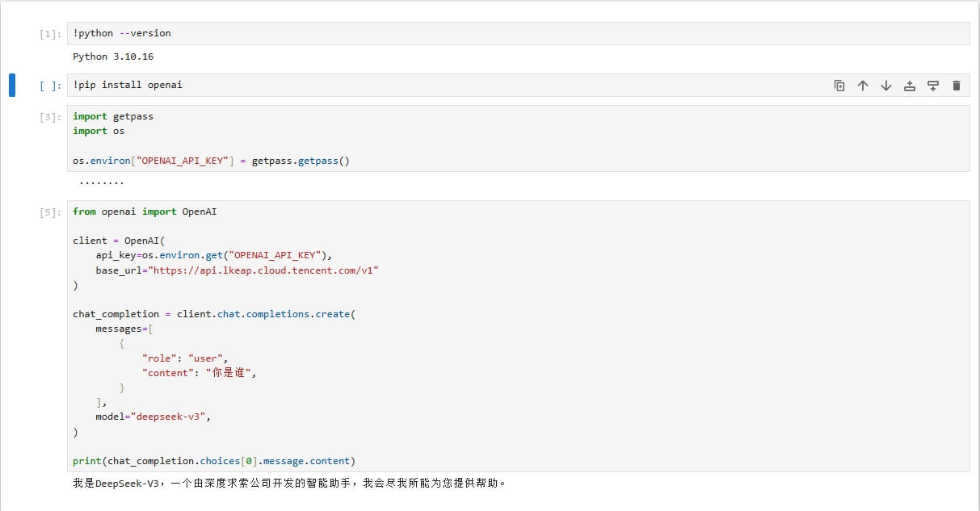
Task: Click execution prompt [5] of OpenAI cell
Action: coord(50,211)
